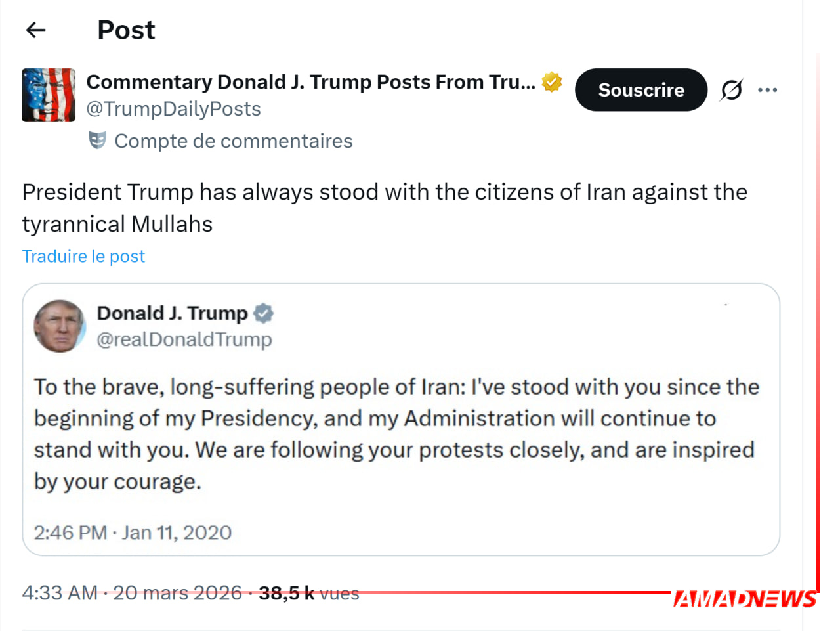The height and width of the screenshot is (631, 840).
Task: Select the Compte de commentaires label
Action: pyautogui.click(x=233, y=141)
